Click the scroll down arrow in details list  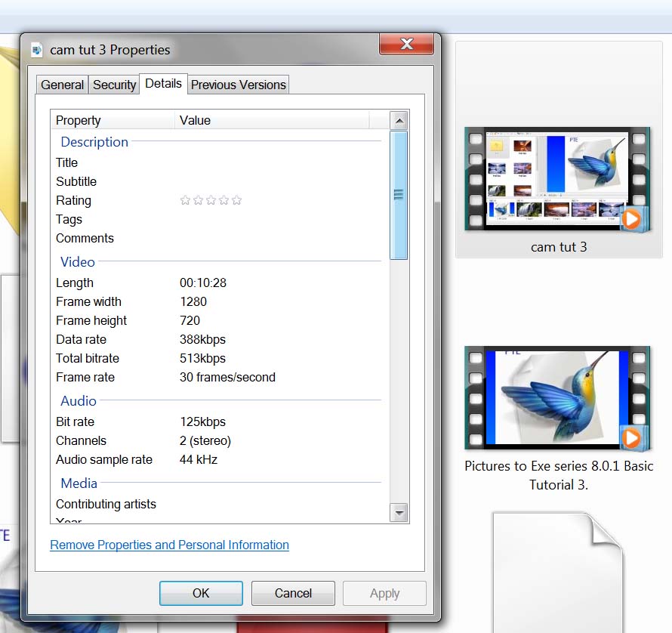click(399, 512)
